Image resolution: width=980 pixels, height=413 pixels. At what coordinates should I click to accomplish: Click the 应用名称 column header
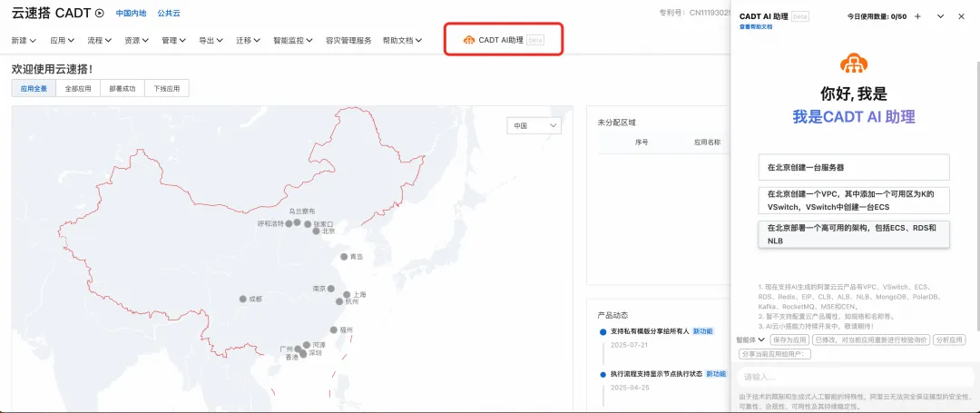[707, 143]
